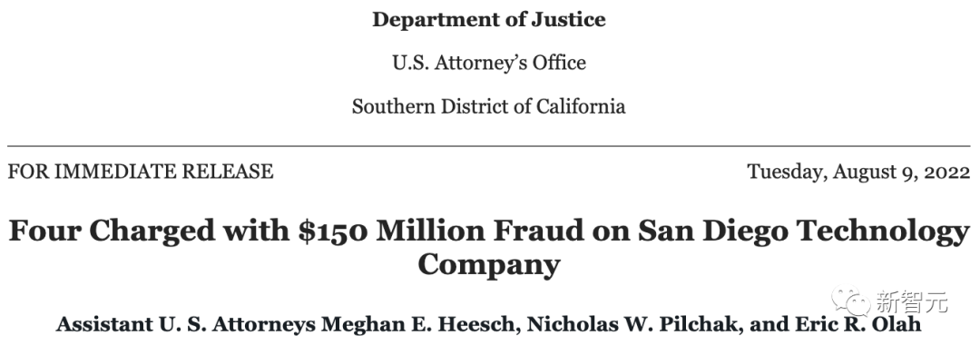
Task: Click Southern District of California text
Action: (x=489, y=106)
